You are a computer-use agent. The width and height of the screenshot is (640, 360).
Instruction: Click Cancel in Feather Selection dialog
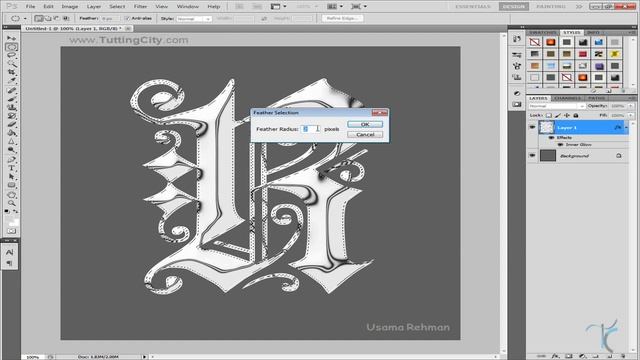pos(365,134)
